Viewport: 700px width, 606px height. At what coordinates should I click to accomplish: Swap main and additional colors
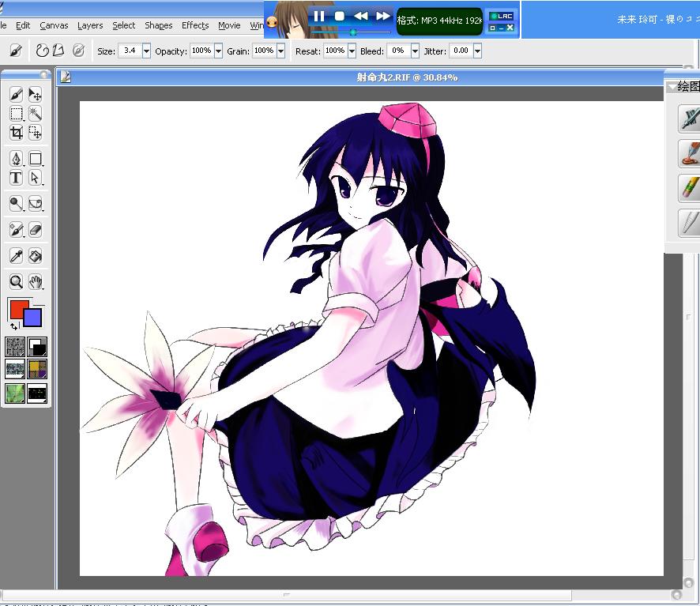(14, 326)
